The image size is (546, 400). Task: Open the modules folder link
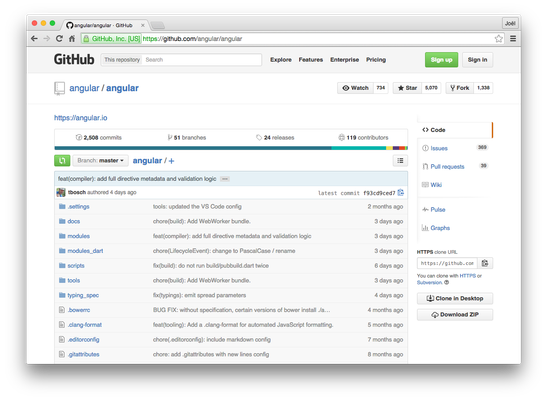pyautogui.click(x=79, y=236)
